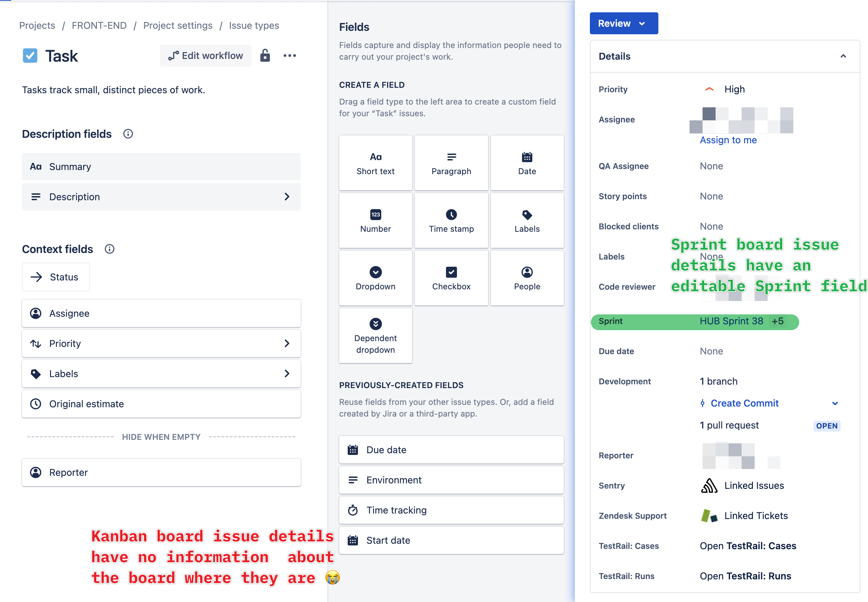Add the Time tracking field

[451, 510]
